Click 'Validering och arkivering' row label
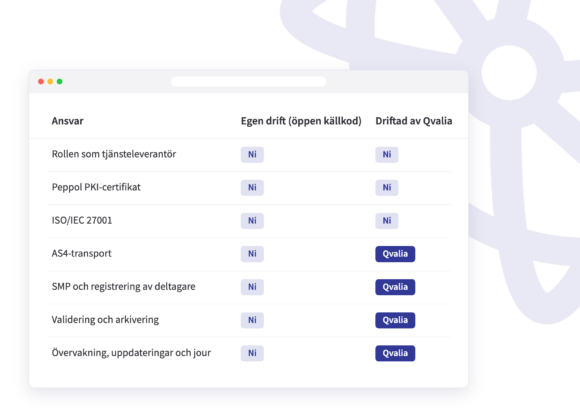580x414 pixels. [105, 320]
